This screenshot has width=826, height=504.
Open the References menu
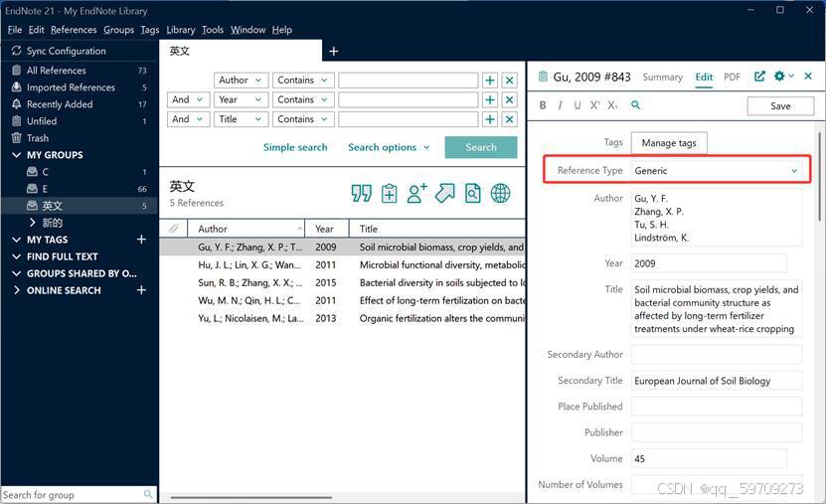tap(74, 30)
